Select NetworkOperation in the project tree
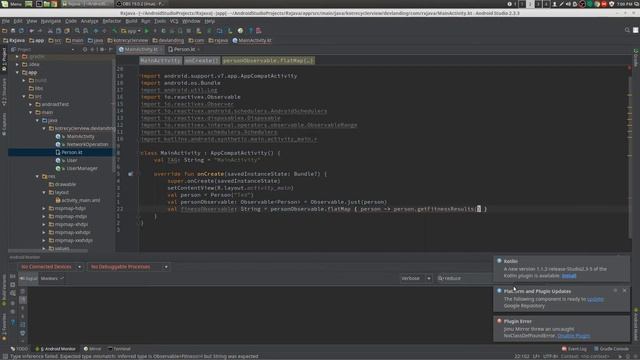This screenshot has height=360, width=640. pyautogui.click(x=87, y=144)
